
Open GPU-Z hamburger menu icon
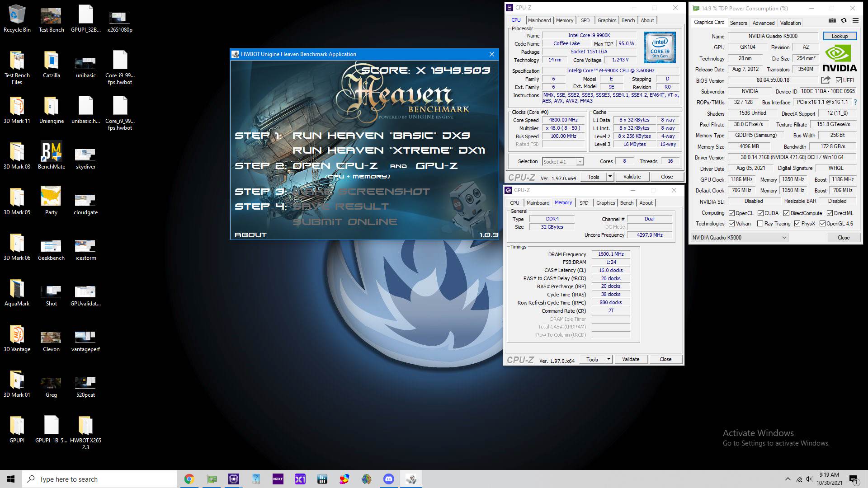tap(855, 20)
